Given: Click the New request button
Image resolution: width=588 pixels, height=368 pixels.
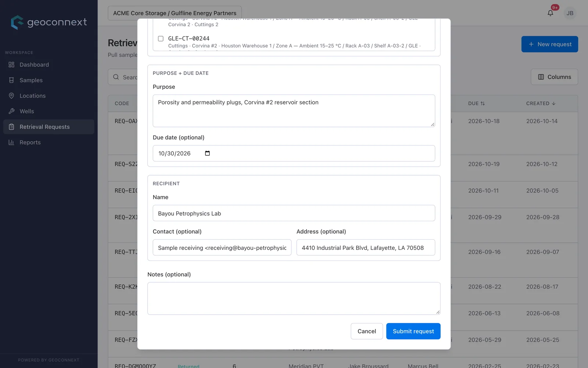Looking at the screenshot, I should coord(549,44).
